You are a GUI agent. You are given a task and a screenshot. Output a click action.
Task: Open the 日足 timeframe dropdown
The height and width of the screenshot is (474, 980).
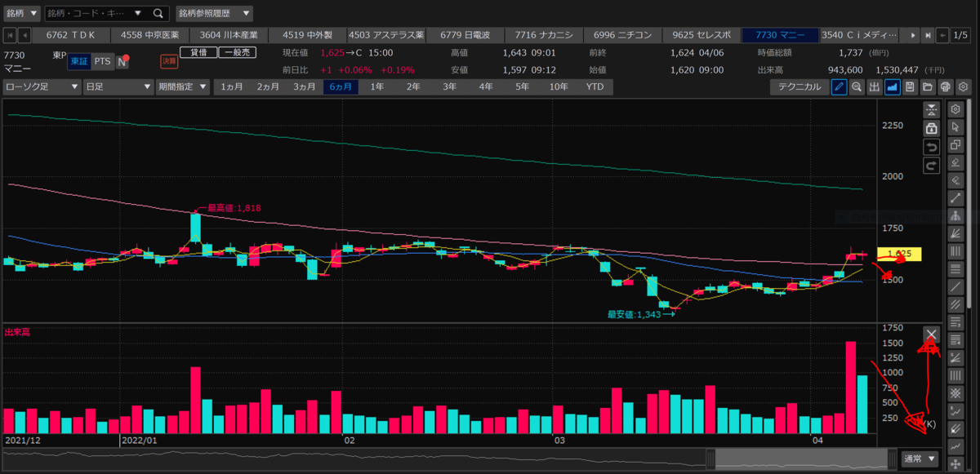tap(118, 86)
